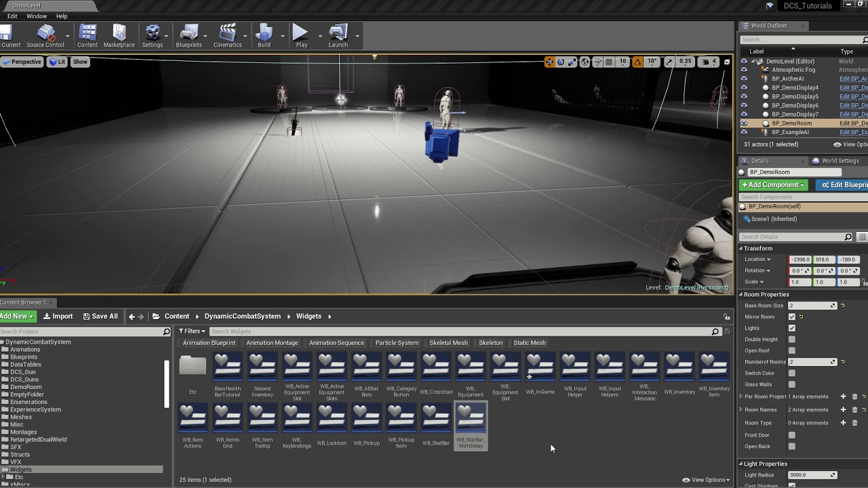
Task: Empty the Room Type array with trash icon
Action: tap(854, 422)
